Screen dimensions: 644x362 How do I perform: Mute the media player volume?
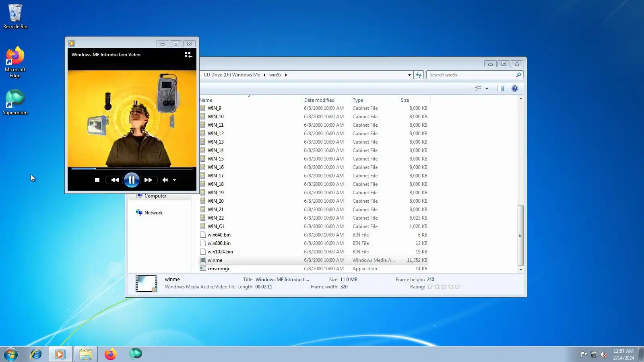(165, 180)
